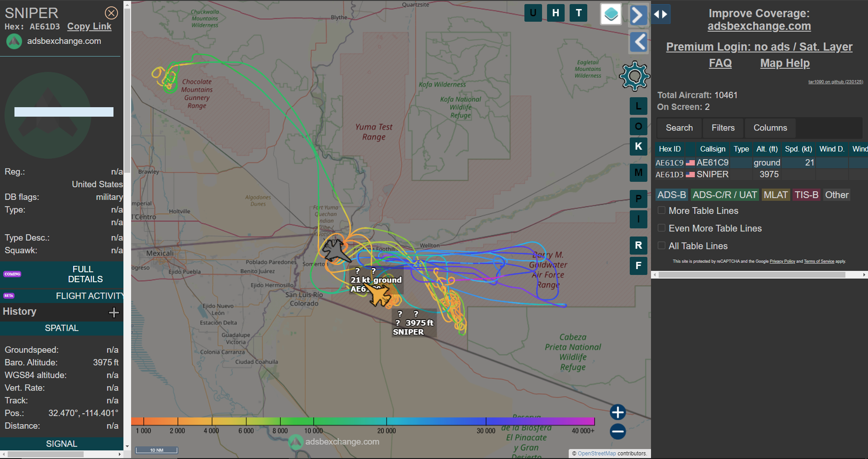Click the adsbexchange logo in info panel
This screenshot has height=459, width=868.
click(14, 41)
